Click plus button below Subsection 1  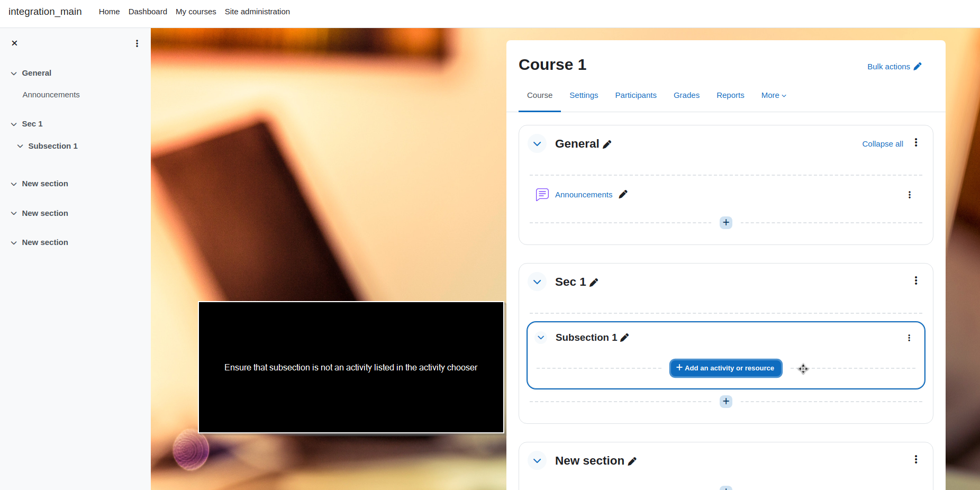click(726, 402)
